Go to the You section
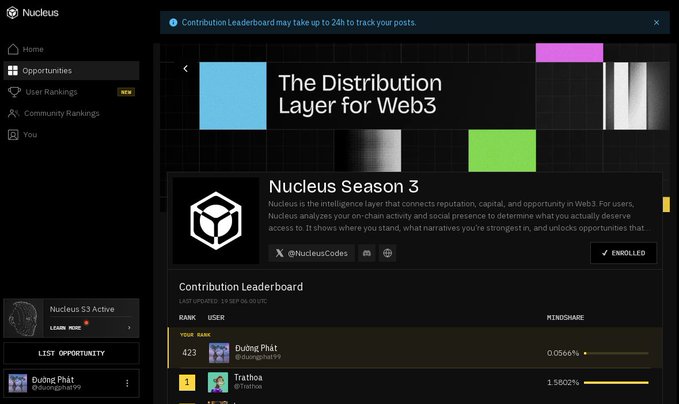Image resolution: width=679 pixels, height=404 pixels. [x=71, y=135]
